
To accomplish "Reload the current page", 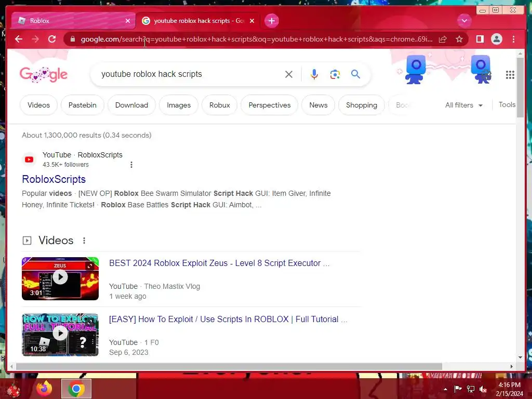I will coord(52,39).
